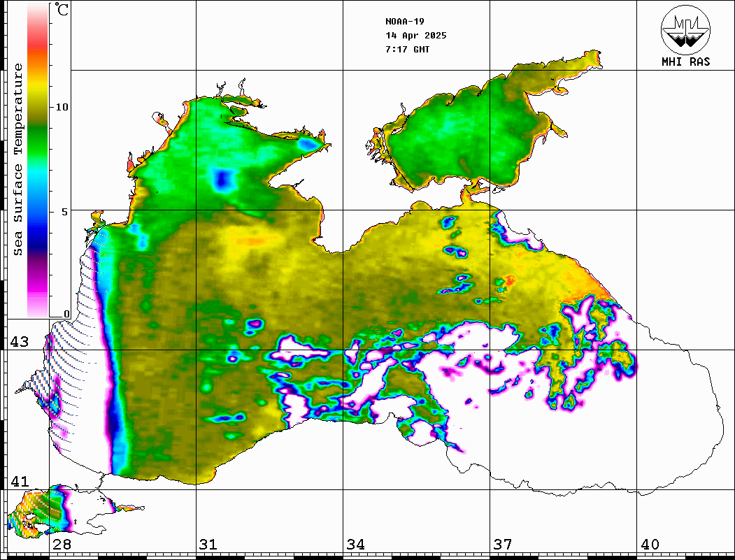
Task: Click the °C unit symbol
Action: (62, 9)
